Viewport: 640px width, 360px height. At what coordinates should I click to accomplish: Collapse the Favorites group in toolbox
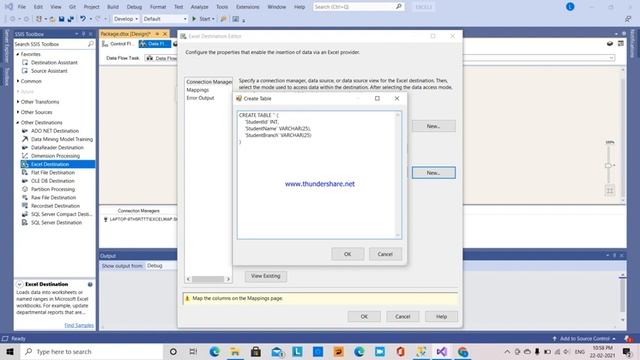(x=18, y=54)
